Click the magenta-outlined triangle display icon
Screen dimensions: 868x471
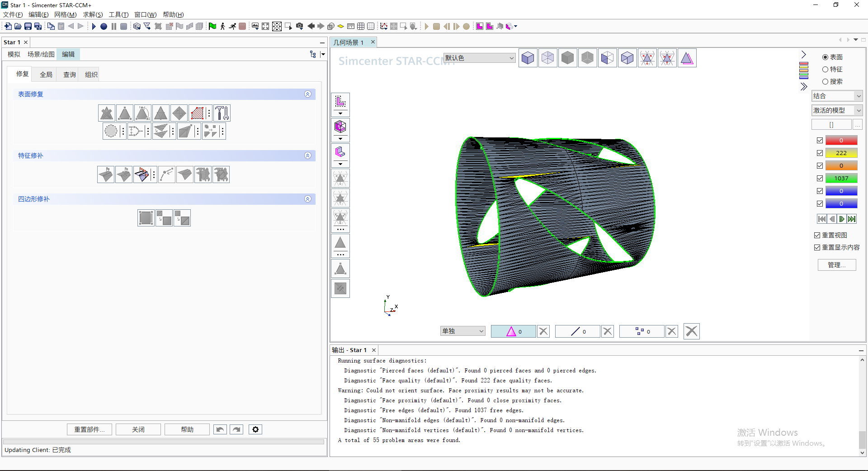coord(687,58)
